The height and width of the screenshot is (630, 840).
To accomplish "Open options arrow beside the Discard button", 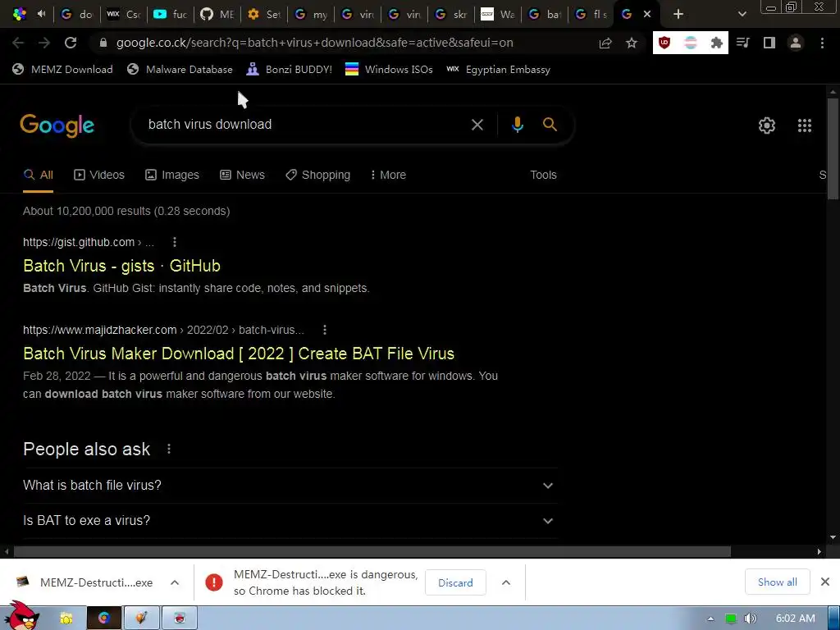I will (x=505, y=582).
